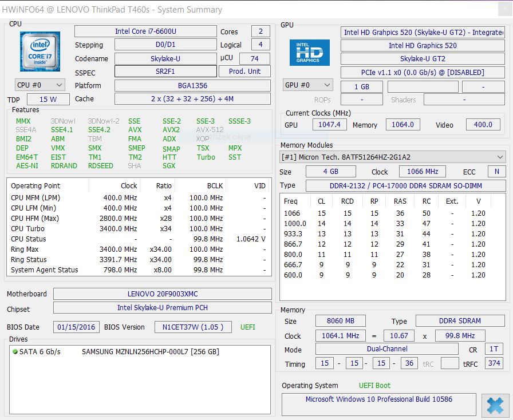Click the SGX feature label
The width and height of the screenshot is (513, 420).
169,166
